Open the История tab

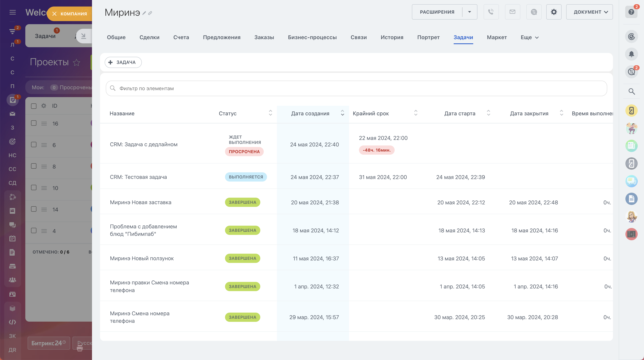point(392,37)
